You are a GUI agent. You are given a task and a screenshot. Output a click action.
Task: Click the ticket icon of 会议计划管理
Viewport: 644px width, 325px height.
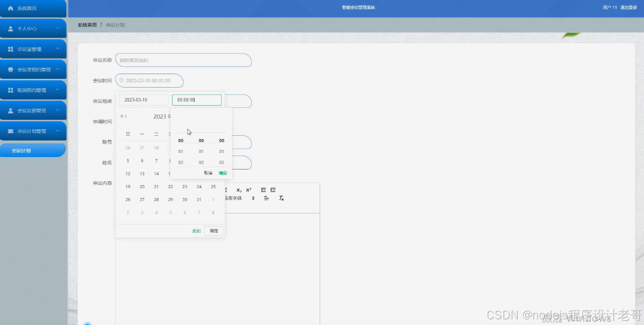pyautogui.click(x=10, y=131)
